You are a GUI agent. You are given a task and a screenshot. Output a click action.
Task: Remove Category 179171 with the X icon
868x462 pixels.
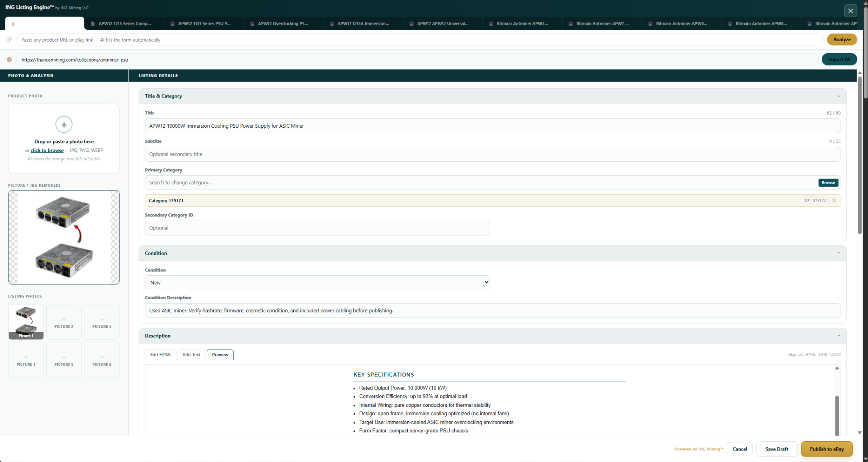(834, 201)
